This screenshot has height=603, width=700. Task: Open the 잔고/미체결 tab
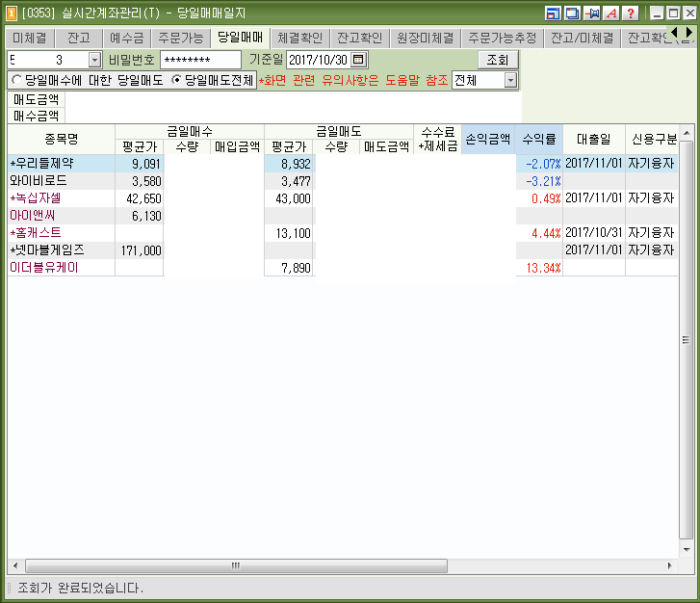pos(583,38)
